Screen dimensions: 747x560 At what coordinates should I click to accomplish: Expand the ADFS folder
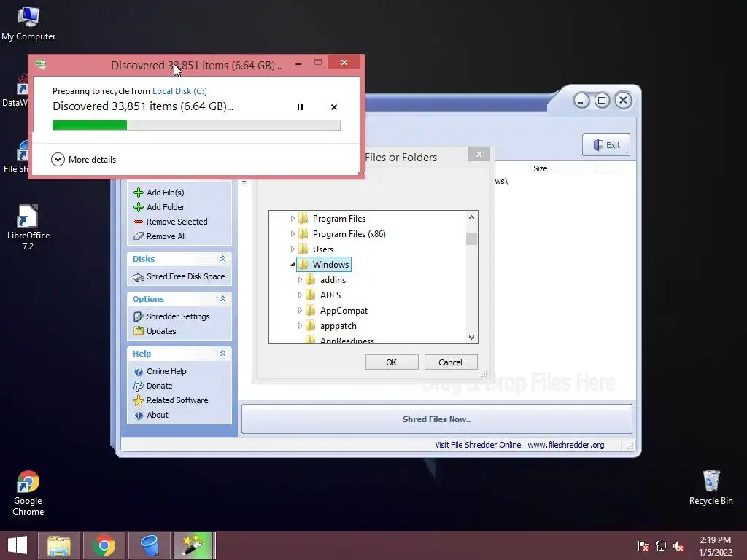[x=300, y=295]
